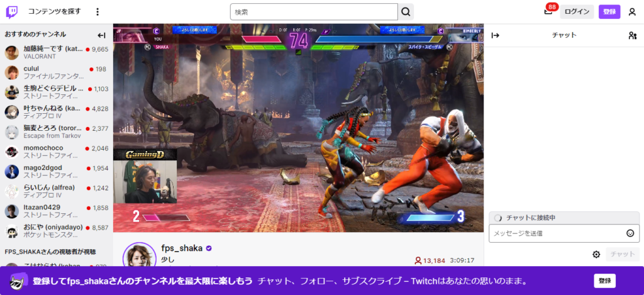Click the チャット panel header title
The image size is (644, 295).
[564, 35]
